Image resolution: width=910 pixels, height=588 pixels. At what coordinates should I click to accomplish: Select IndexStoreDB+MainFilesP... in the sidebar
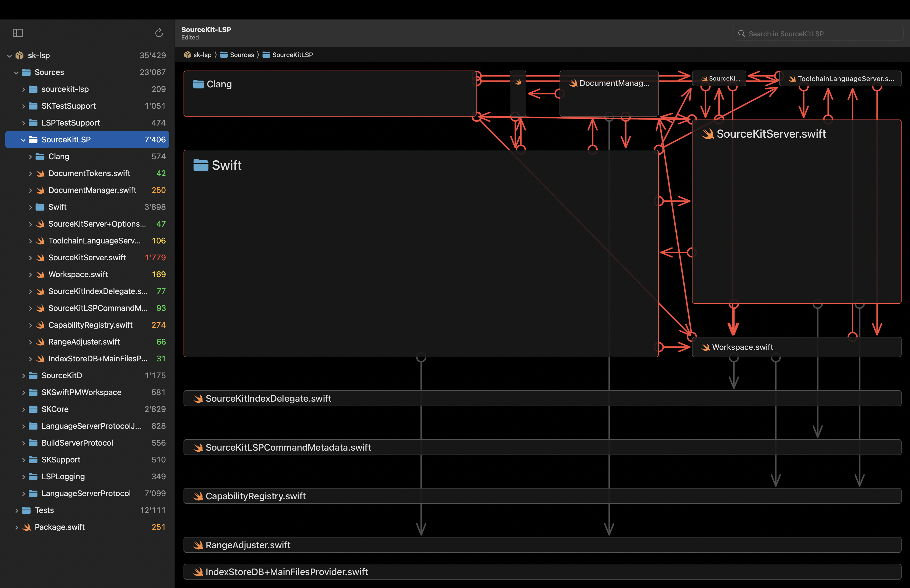pos(87,359)
